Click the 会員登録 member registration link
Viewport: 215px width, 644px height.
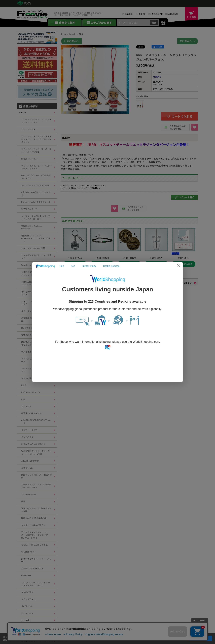click(x=127, y=14)
